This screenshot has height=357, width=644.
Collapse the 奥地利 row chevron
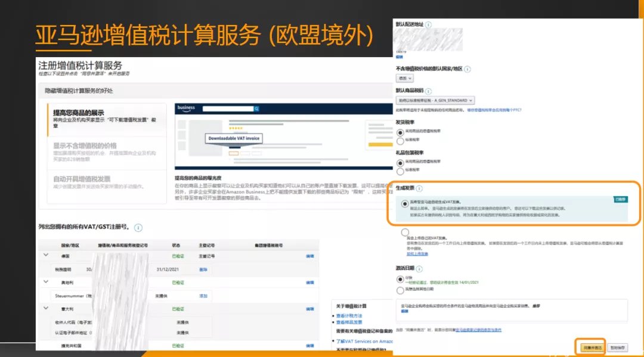click(46, 282)
